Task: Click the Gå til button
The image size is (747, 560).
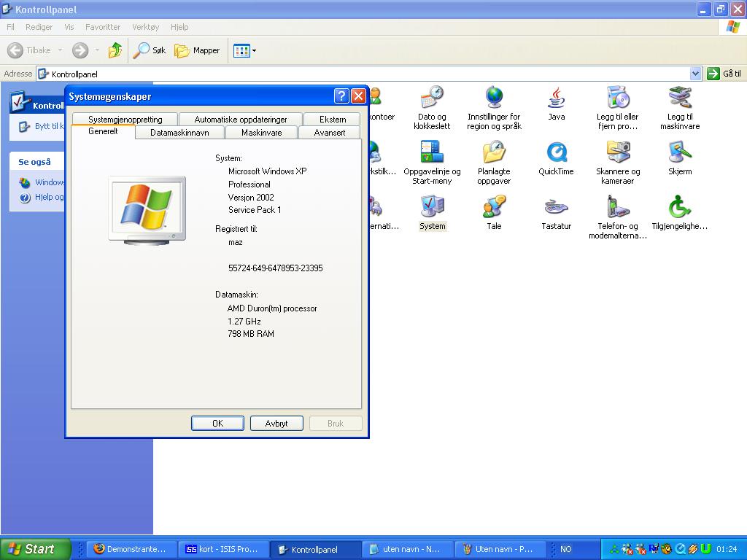Action: pos(724,74)
